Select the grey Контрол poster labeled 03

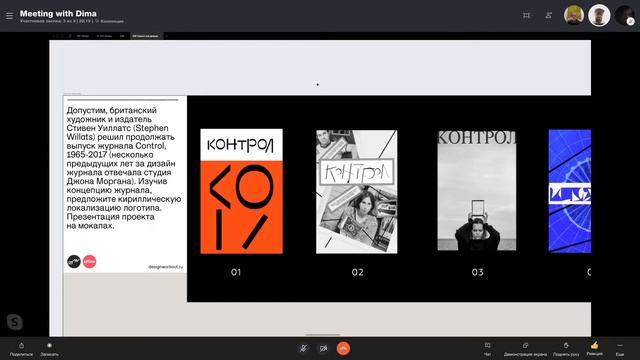[476, 190]
